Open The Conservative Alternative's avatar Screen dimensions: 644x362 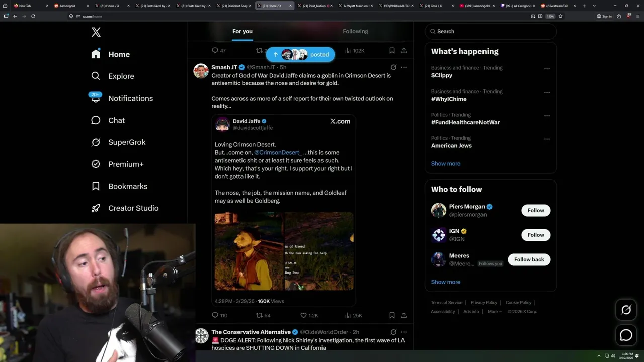pos(201,336)
